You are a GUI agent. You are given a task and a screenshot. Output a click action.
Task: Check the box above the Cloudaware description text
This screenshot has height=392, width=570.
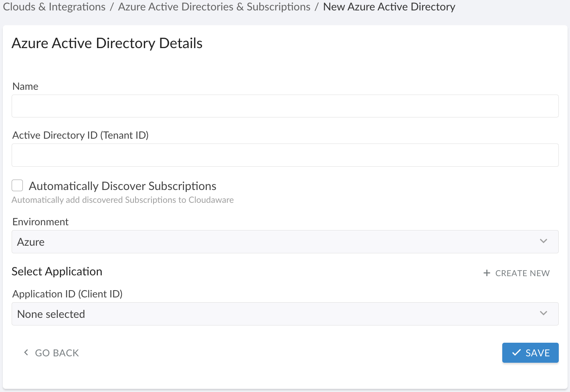pyautogui.click(x=17, y=185)
